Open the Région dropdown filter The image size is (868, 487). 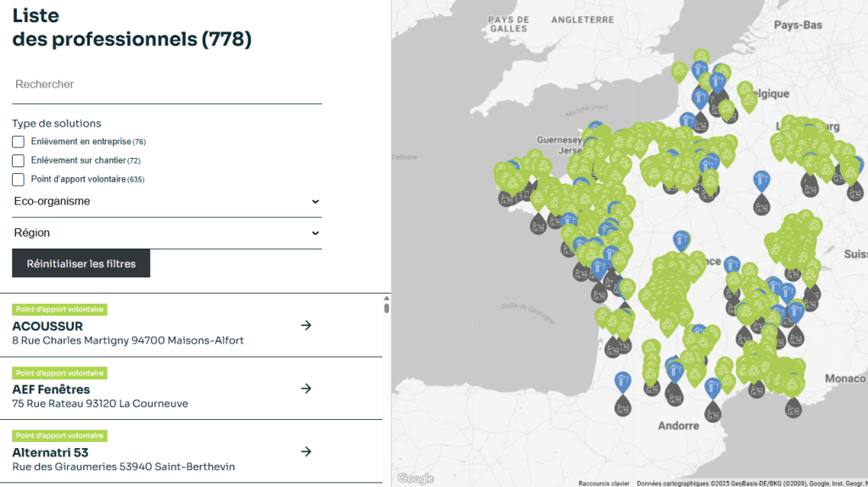click(167, 232)
